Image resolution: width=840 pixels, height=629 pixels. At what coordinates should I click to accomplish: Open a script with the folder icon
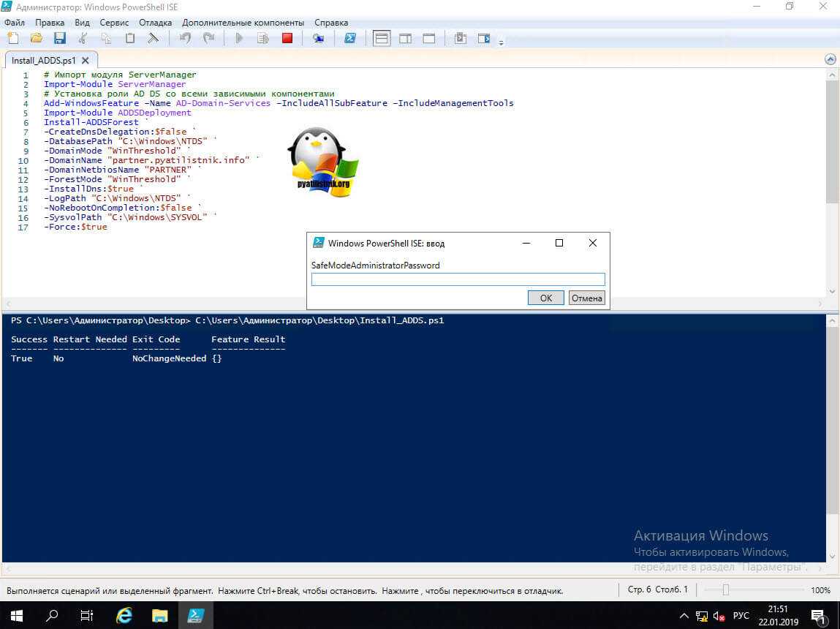tap(36, 39)
